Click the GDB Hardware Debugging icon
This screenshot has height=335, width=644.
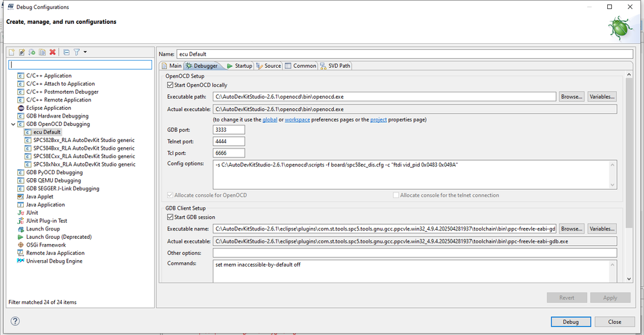coord(21,116)
